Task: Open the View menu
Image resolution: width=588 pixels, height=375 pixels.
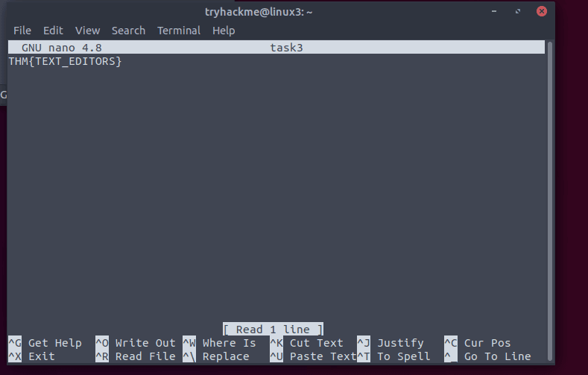Action: [87, 31]
